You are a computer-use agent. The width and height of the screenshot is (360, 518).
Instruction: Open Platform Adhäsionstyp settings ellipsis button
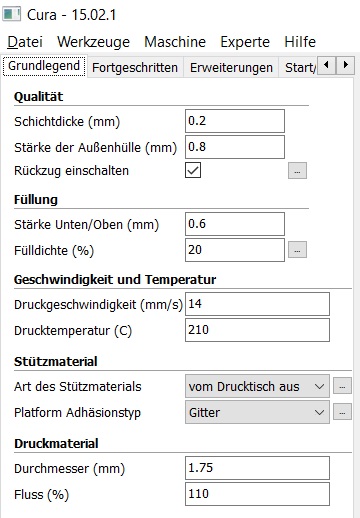342,412
